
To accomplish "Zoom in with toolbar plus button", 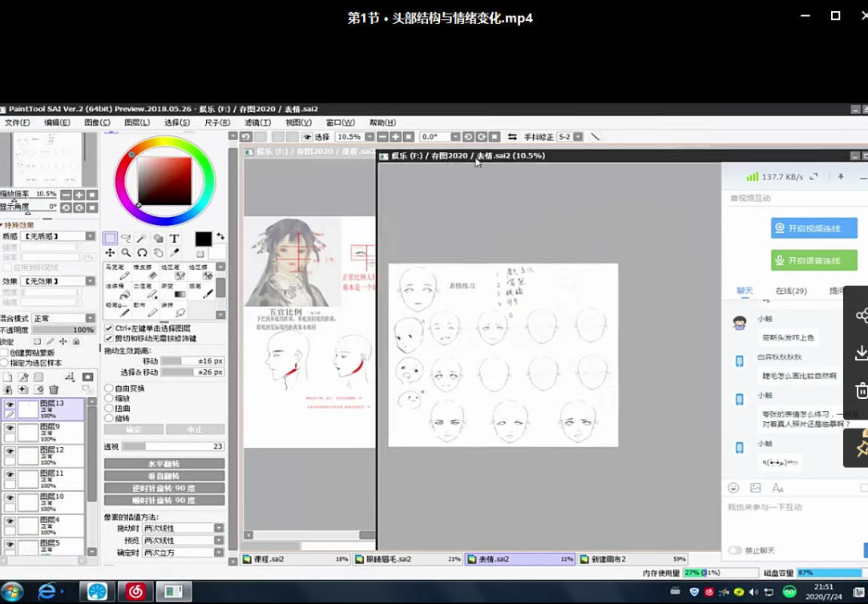I will click(x=395, y=137).
